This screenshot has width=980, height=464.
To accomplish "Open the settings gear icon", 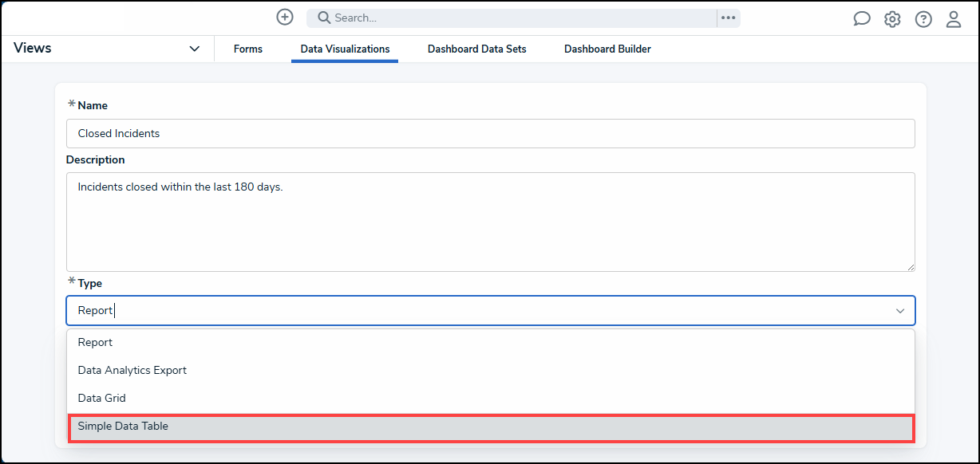I will pos(892,19).
